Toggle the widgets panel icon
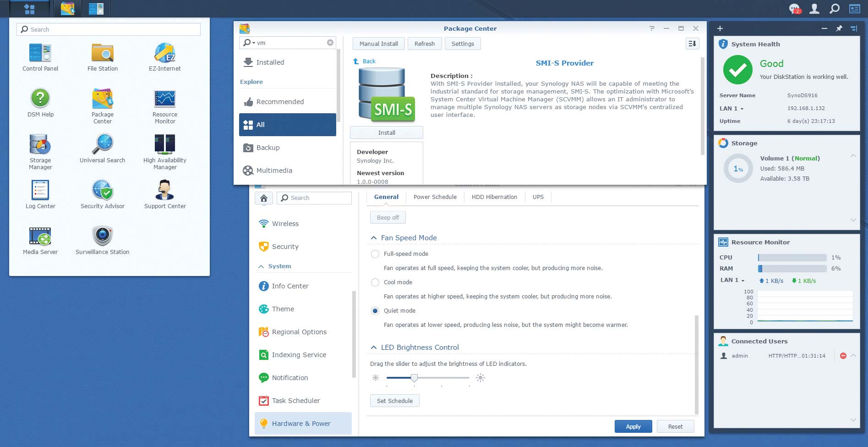This screenshot has width=868, height=447. pos(854,9)
